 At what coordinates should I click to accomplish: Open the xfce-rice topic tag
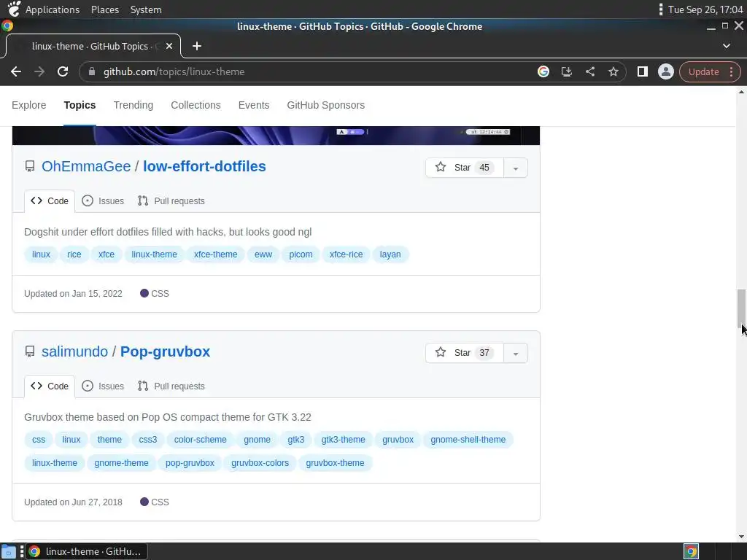[346, 254]
